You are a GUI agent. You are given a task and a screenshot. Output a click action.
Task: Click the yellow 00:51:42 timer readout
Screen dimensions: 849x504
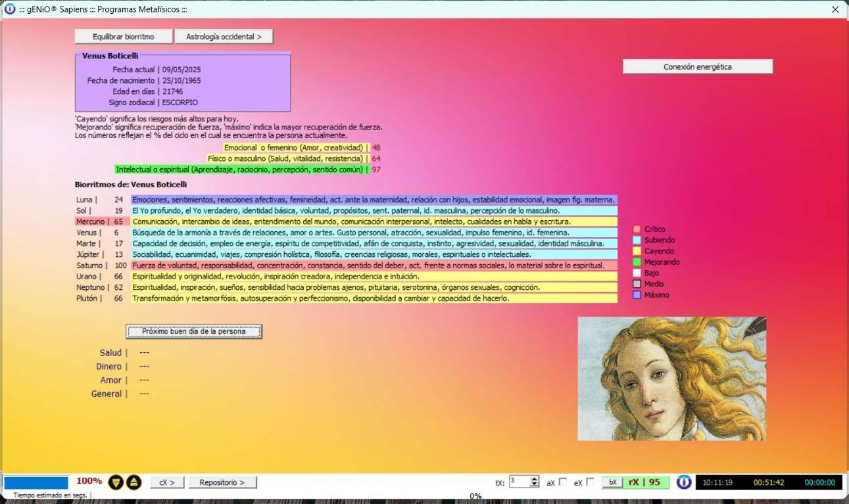point(769,482)
